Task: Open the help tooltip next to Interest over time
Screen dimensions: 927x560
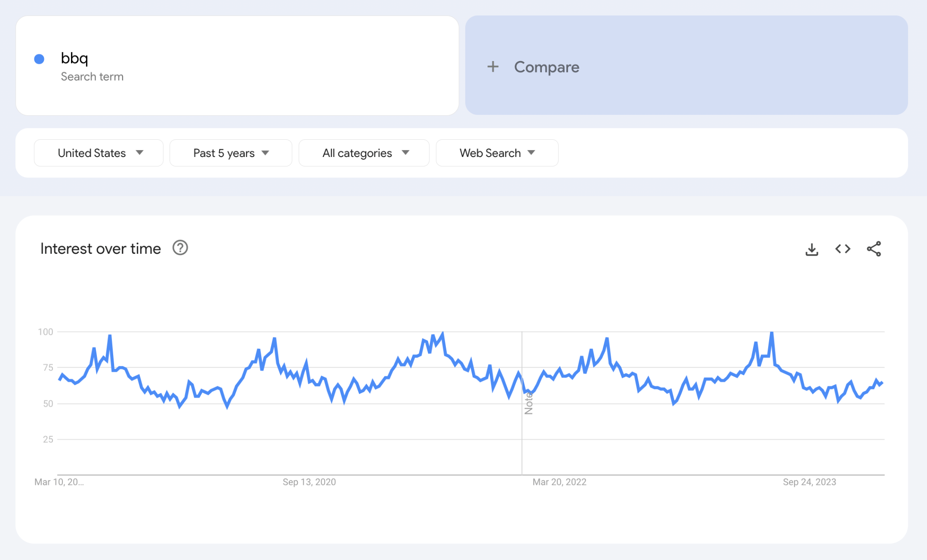Action: coord(180,248)
